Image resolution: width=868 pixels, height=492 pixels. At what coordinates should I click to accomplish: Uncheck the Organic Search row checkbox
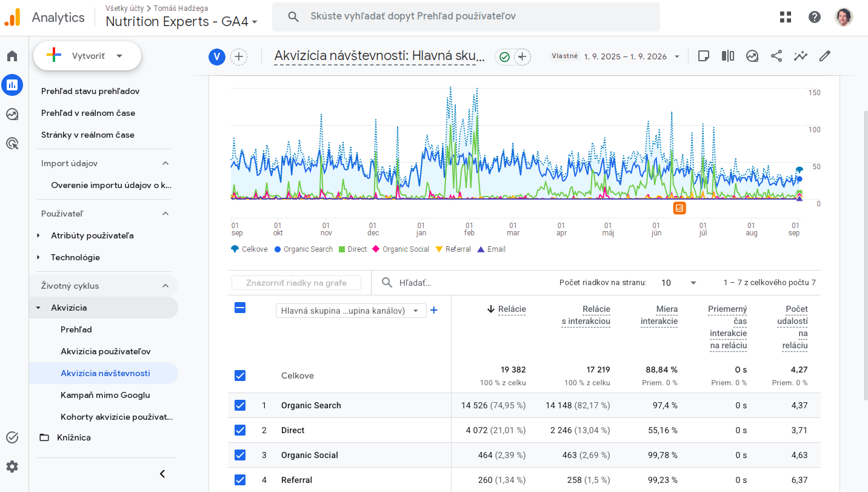(240, 405)
